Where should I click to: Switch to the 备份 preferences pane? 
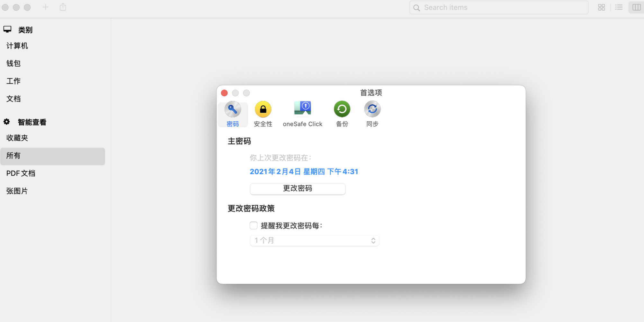pyautogui.click(x=342, y=114)
